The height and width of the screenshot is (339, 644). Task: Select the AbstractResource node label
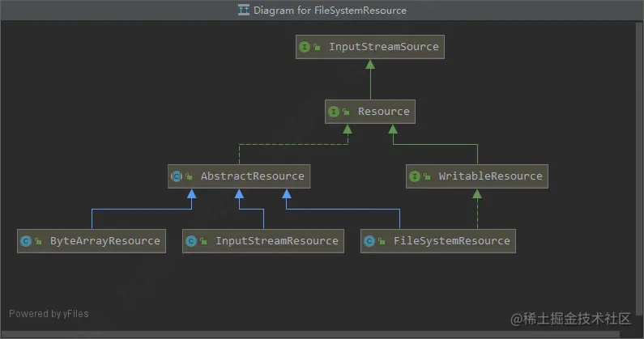252,176
